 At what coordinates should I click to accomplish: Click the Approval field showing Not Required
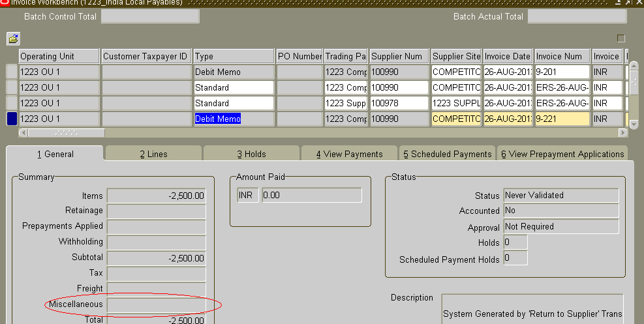tap(561, 226)
